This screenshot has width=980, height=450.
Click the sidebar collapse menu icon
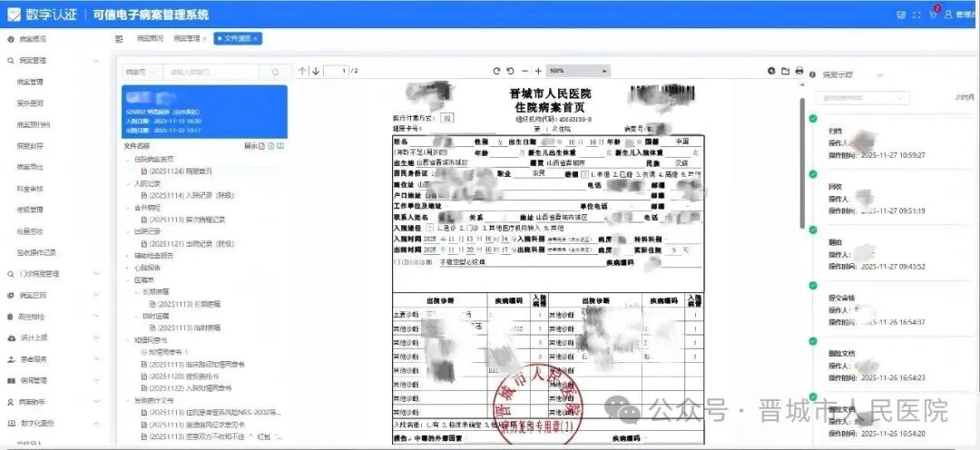pyautogui.click(x=119, y=39)
